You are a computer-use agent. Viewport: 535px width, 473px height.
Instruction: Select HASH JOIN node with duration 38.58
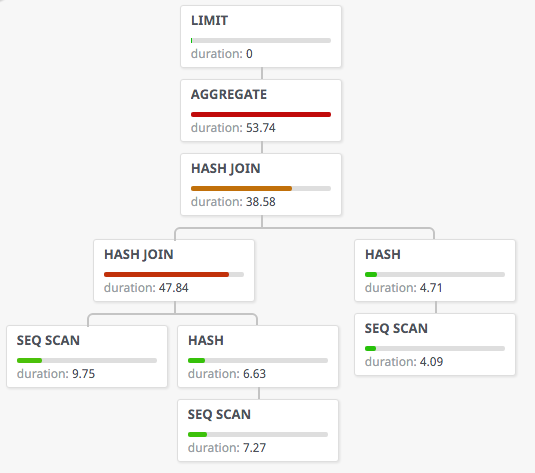[261, 185]
